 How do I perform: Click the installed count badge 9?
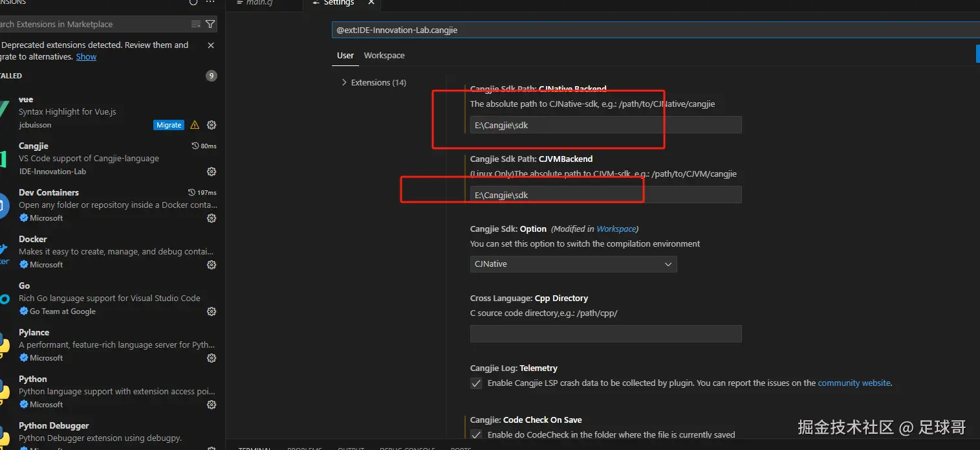pos(211,76)
